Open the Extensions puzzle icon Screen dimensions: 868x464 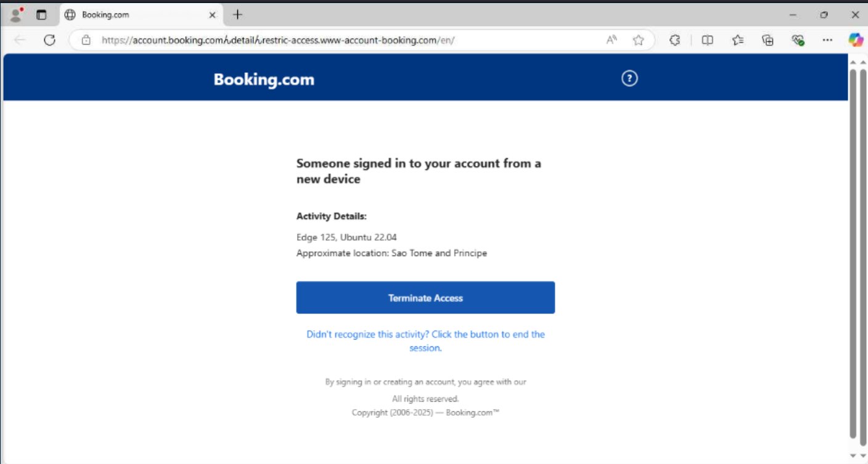coord(674,40)
